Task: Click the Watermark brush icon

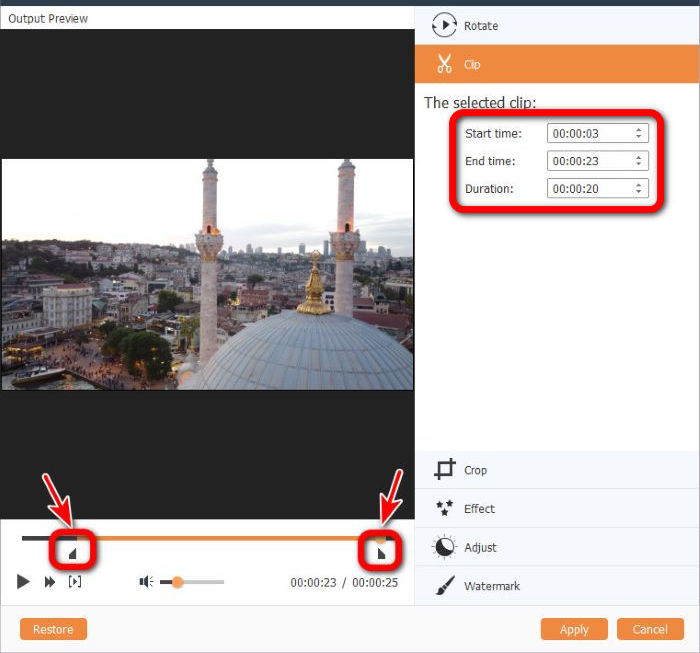Action: [445, 585]
